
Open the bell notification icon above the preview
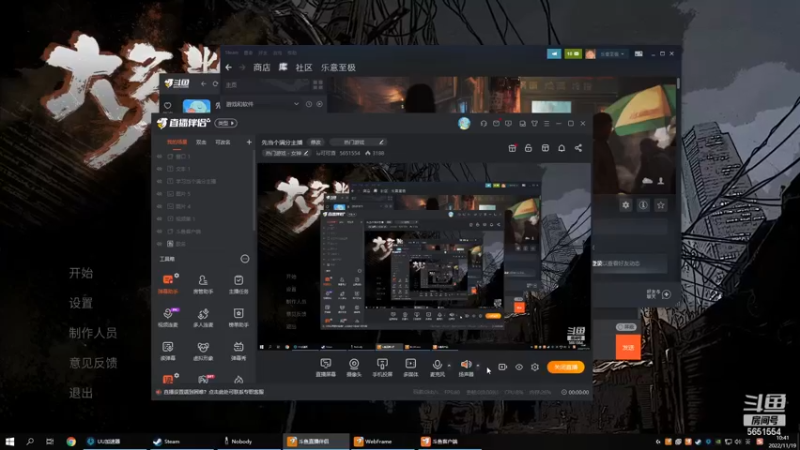pyautogui.click(x=561, y=148)
